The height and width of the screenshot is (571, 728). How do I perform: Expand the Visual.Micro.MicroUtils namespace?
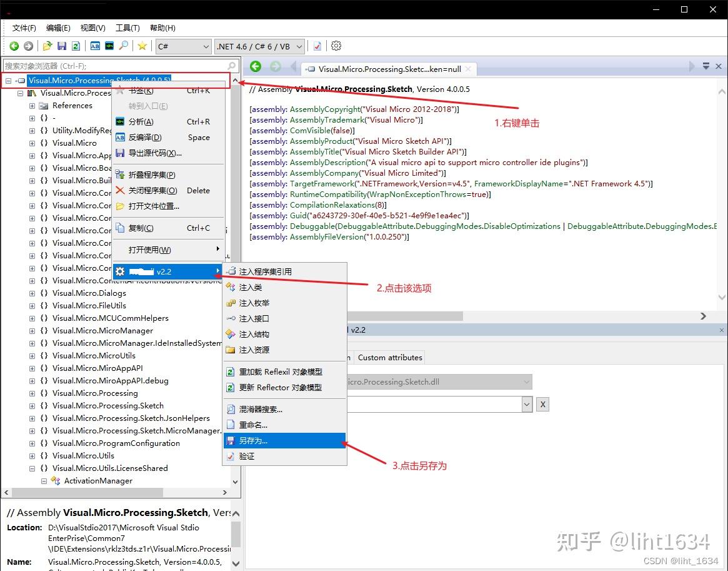tap(32, 356)
